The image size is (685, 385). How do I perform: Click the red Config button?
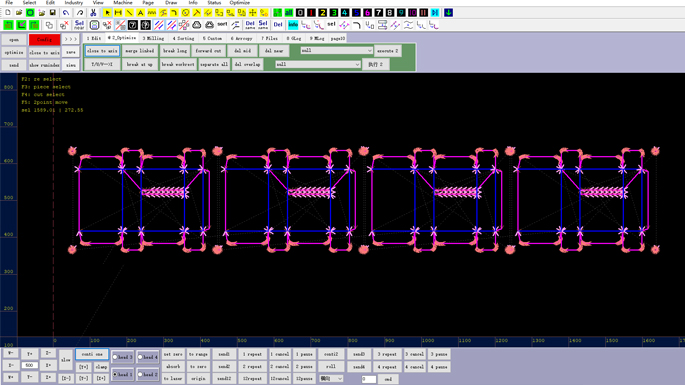pos(45,39)
